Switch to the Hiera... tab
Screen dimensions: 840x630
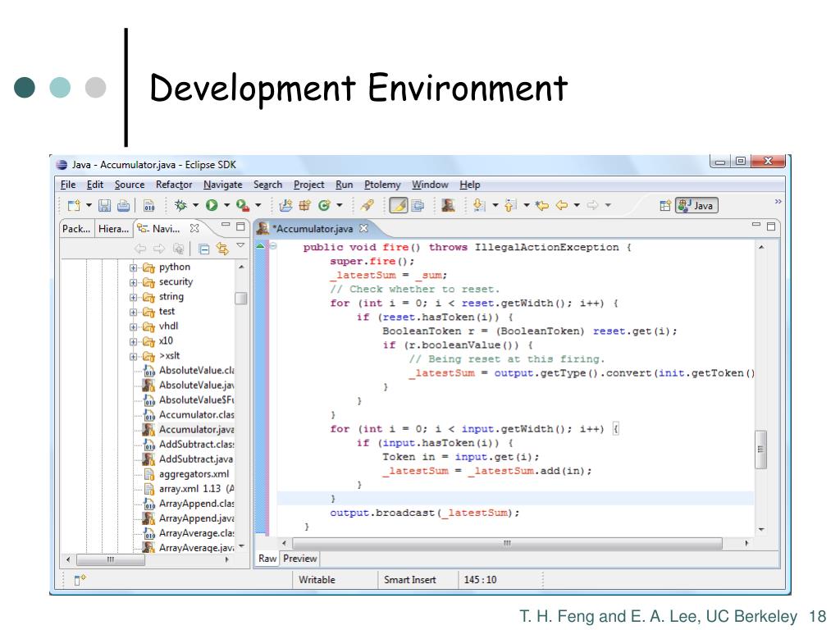click(113, 229)
